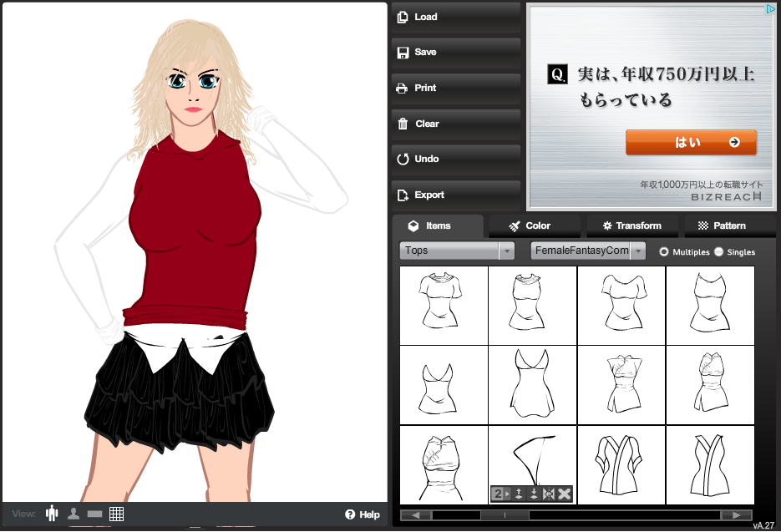Select the Multiples radio button
The width and height of the screenshot is (781, 532).
click(x=664, y=251)
